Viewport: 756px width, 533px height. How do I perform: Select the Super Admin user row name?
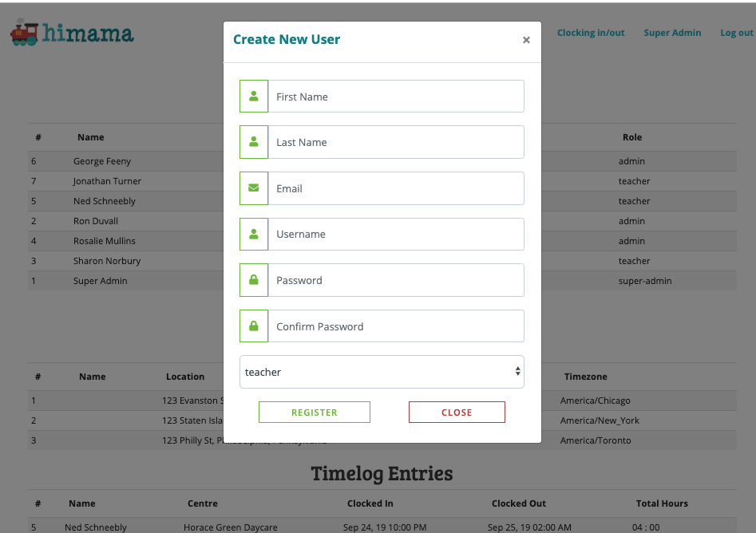pyautogui.click(x=101, y=281)
